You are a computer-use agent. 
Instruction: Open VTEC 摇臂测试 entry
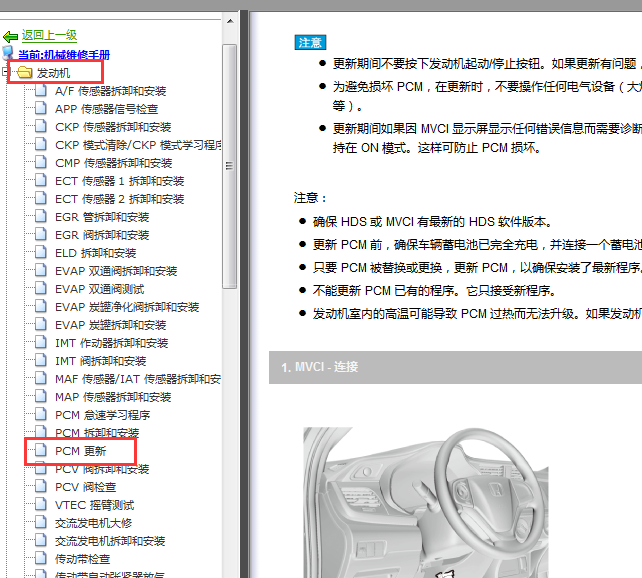[x=95, y=505]
